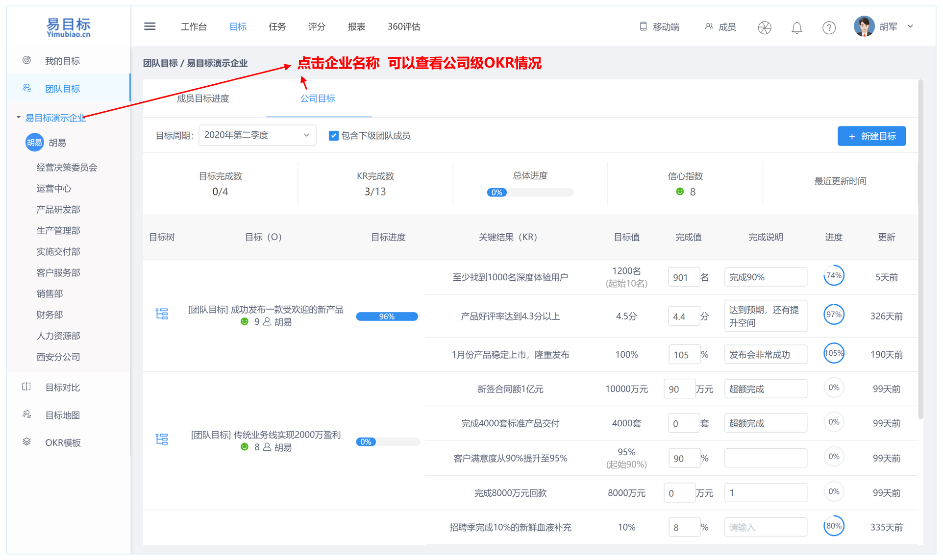Image resolution: width=943 pixels, height=560 pixels.
Task: Select 销售部 department
Action: [50, 294]
